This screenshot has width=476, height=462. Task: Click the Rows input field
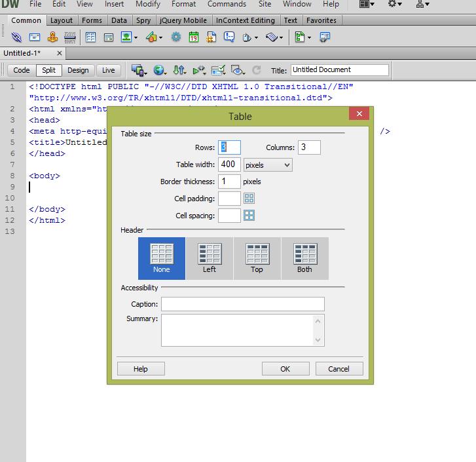pos(229,147)
